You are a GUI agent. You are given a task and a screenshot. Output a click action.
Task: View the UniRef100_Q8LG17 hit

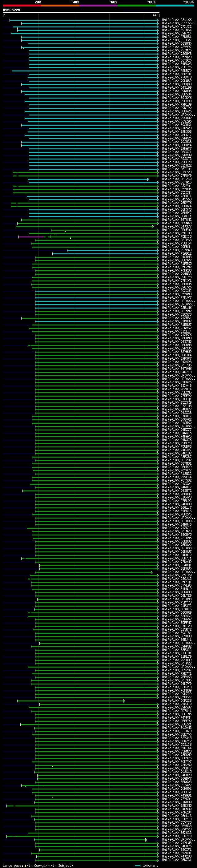pyautogui.click(x=176, y=135)
